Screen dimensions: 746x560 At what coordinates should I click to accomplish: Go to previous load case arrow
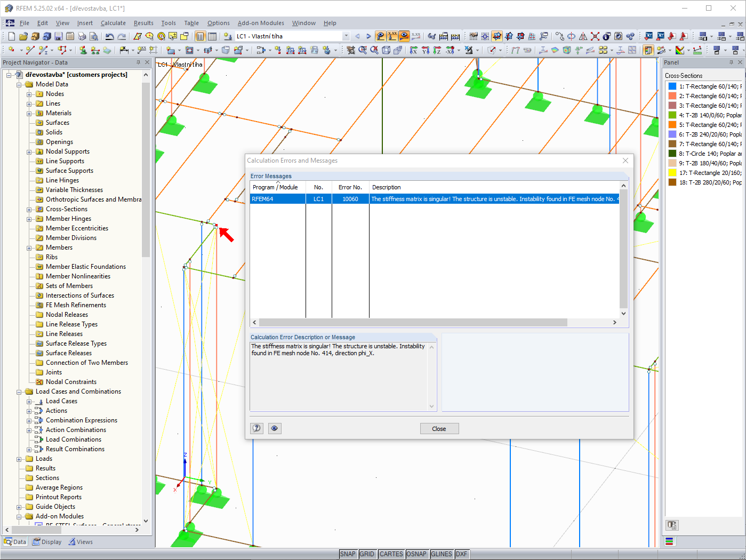click(357, 36)
